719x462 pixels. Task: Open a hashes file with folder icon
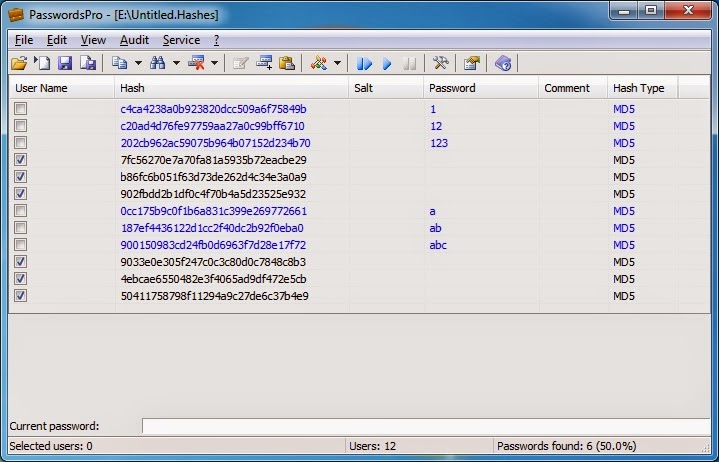(x=19, y=63)
